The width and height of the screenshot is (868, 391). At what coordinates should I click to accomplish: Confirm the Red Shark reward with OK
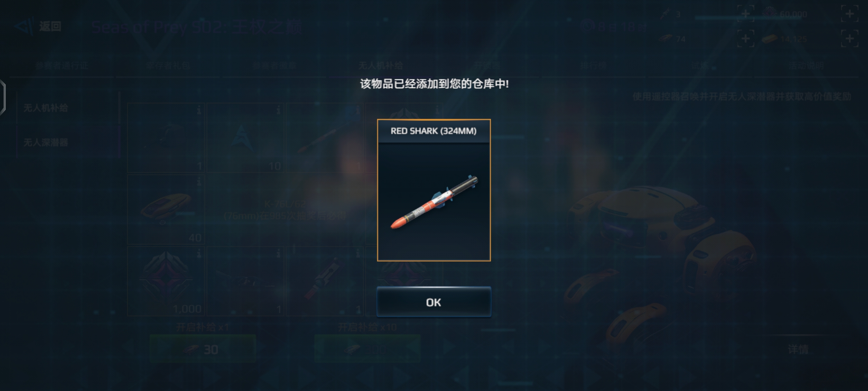coord(434,302)
